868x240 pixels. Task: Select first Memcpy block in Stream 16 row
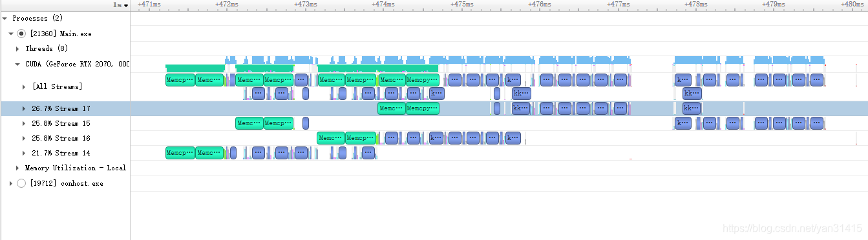331,138
